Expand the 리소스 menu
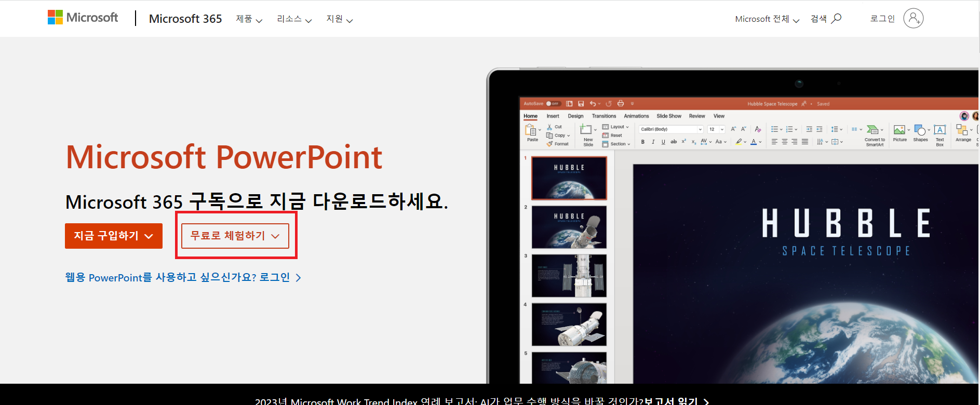This screenshot has height=405, width=980. point(294,19)
